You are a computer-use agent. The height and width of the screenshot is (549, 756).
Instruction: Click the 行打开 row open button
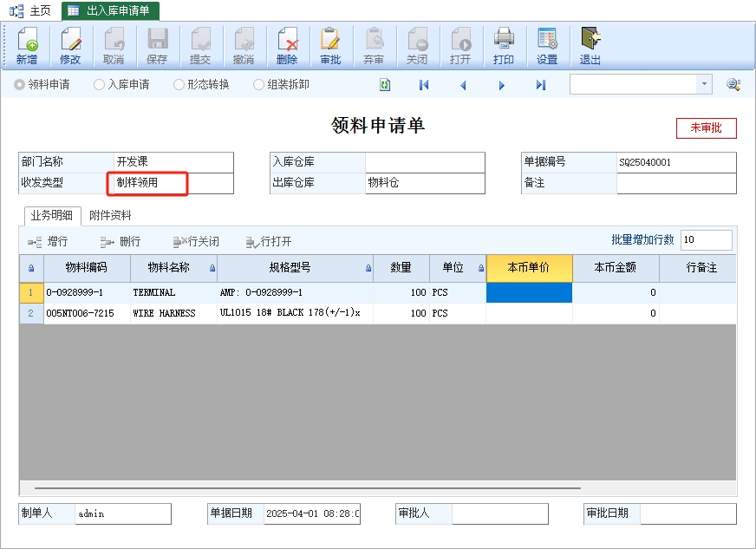[269, 241]
